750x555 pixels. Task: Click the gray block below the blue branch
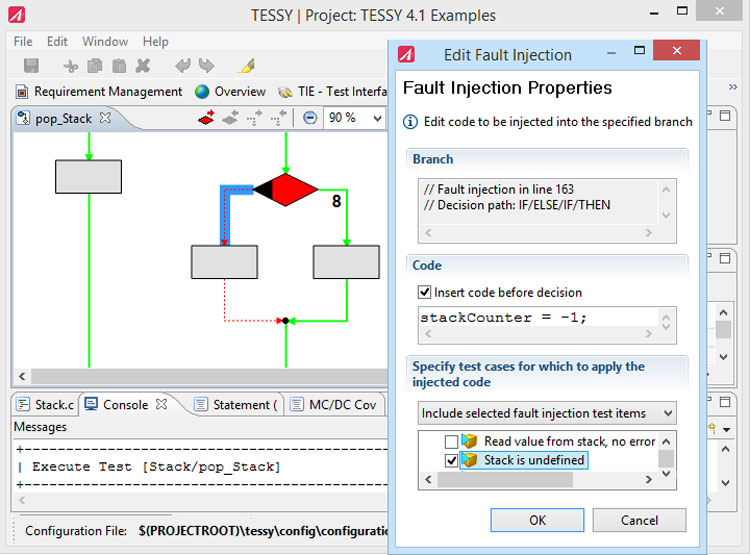[224, 262]
